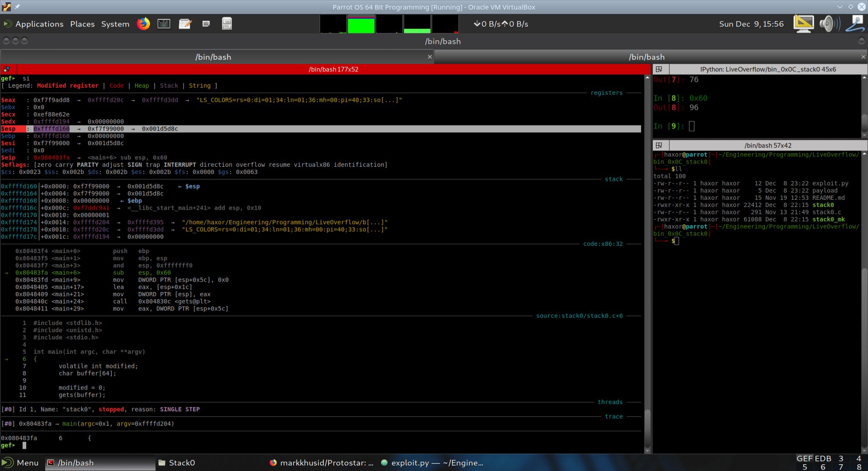Click the network speed indicator 0 B/s
The height and width of the screenshot is (471, 868).
[501, 24]
